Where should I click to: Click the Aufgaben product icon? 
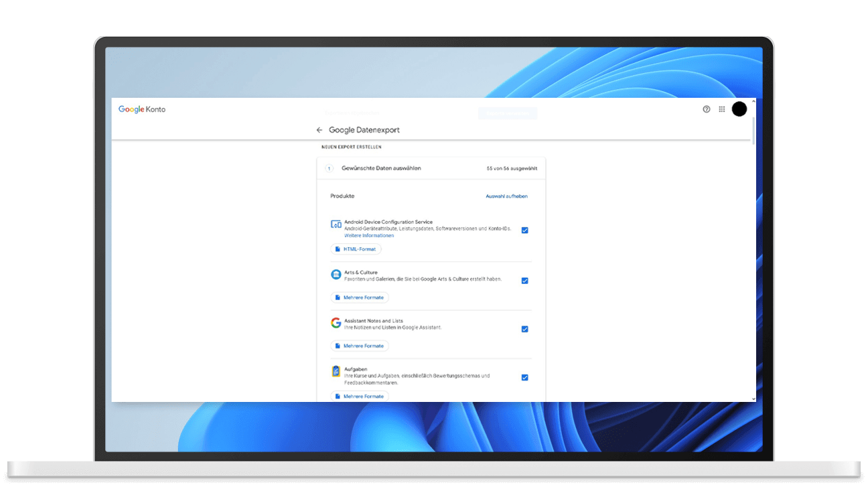pyautogui.click(x=336, y=371)
